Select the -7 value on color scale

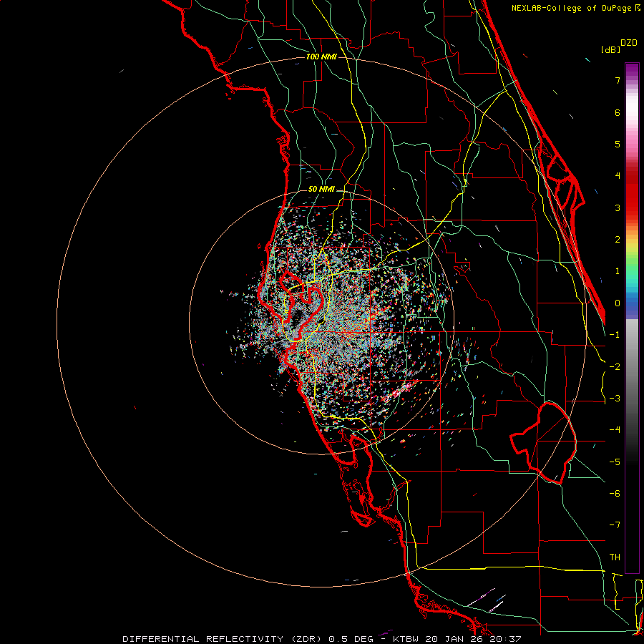[615, 525]
